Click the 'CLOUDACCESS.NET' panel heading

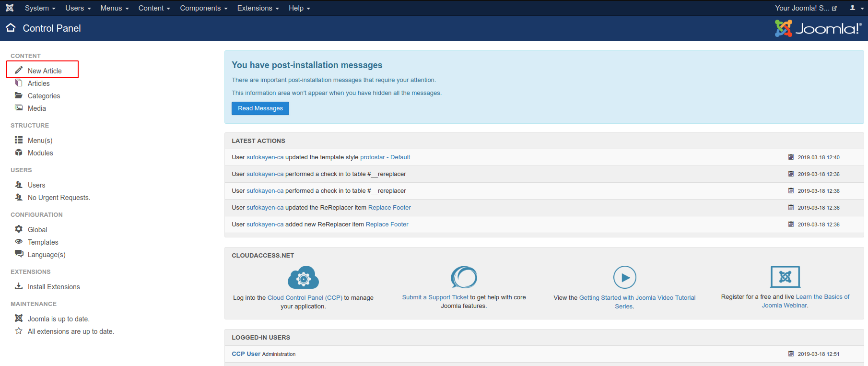(x=263, y=256)
